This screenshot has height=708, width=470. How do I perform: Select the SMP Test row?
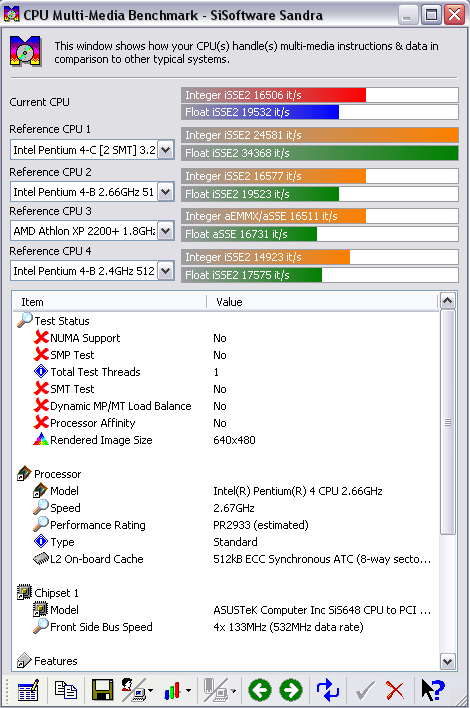point(226,355)
